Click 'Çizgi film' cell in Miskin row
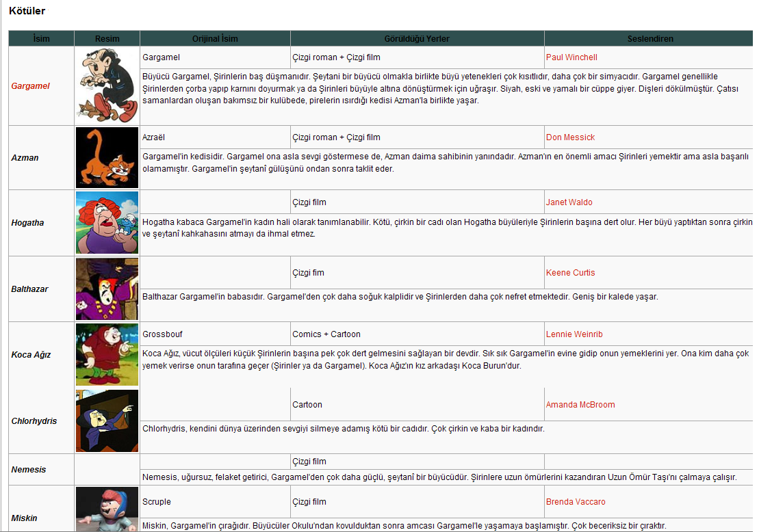The image size is (759, 532). (417, 502)
